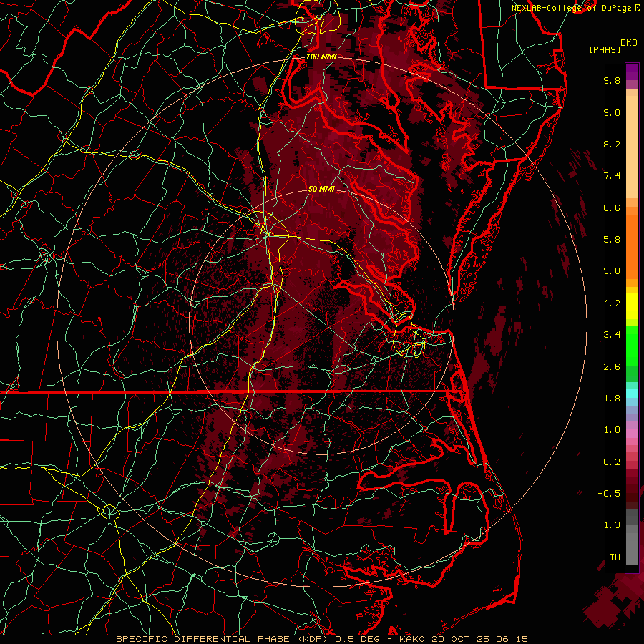Screen dimensions: 644x644
Task: Click the 'DKD' label above the color scale
Action: point(628,43)
